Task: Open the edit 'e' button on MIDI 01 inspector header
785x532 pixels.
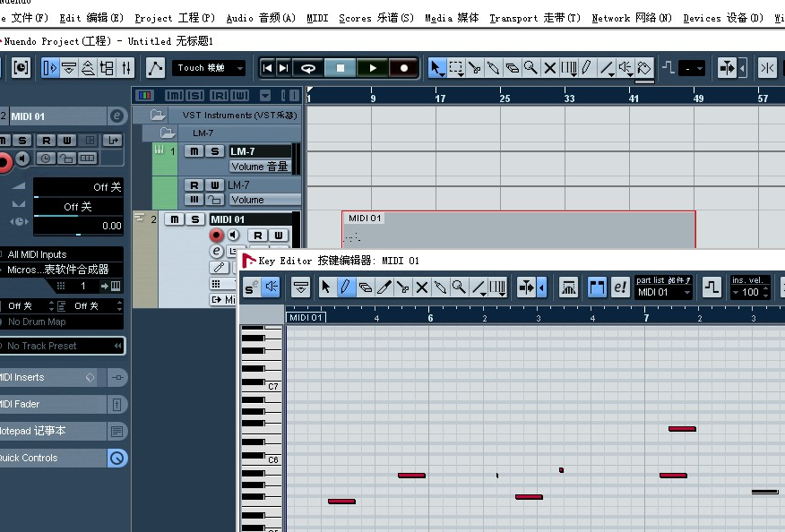Action: click(x=116, y=116)
